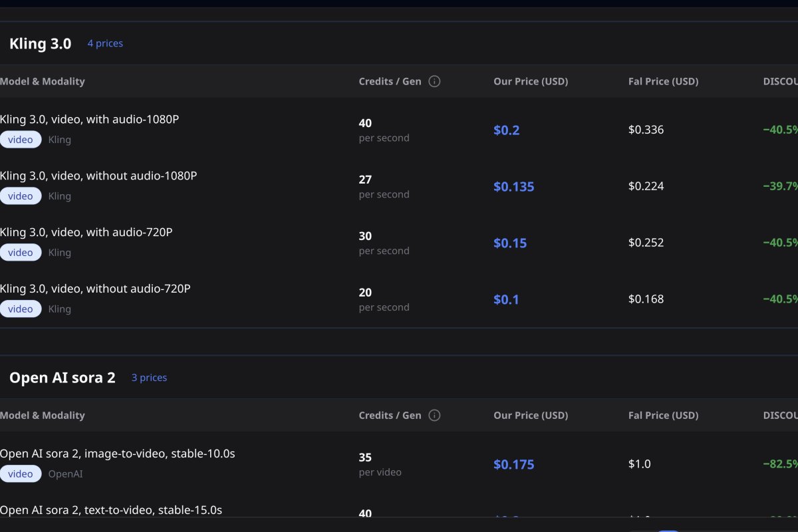Sort by the Our Price (USD) column header
Image resolution: width=798 pixels, height=532 pixels.
pos(531,81)
